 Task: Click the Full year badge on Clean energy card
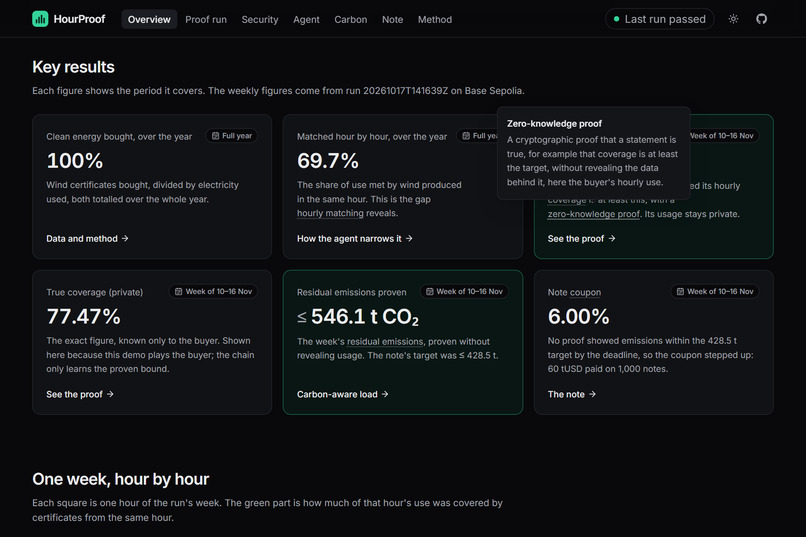232,136
